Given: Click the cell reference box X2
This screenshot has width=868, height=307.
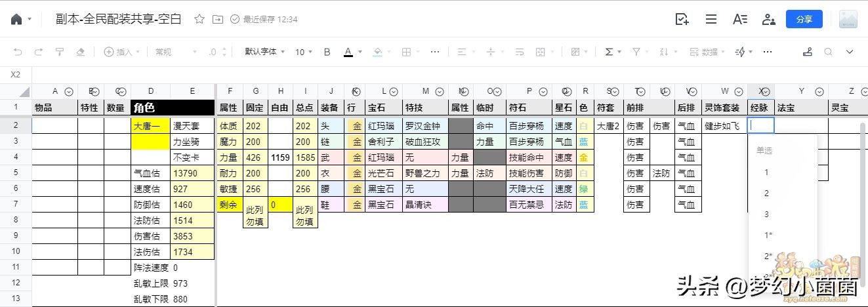Looking at the screenshot, I should click(x=16, y=75).
